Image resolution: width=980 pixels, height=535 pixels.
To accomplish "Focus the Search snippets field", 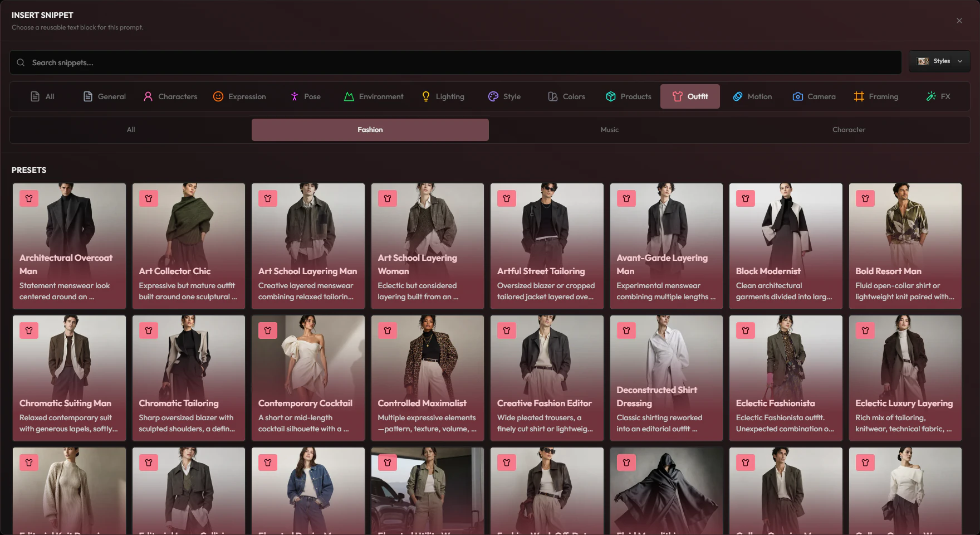I will pyautogui.click(x=455, y=62).
